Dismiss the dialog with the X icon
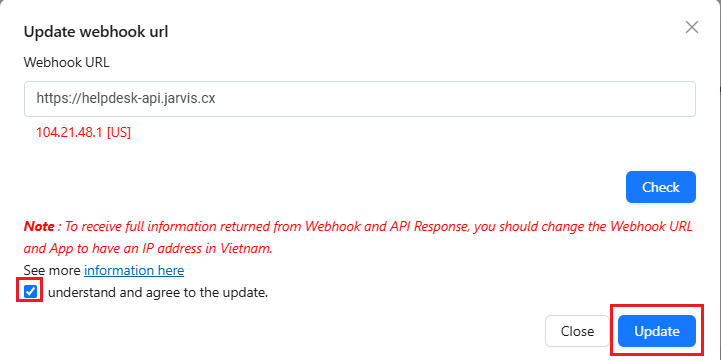This screenshot has height=360, width=721. (692, 27)
